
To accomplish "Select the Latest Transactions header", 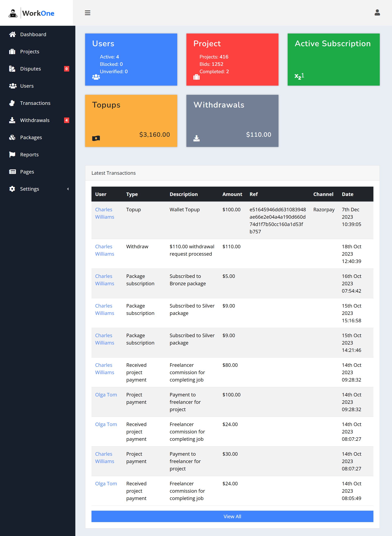I will (x=114, y=173).
